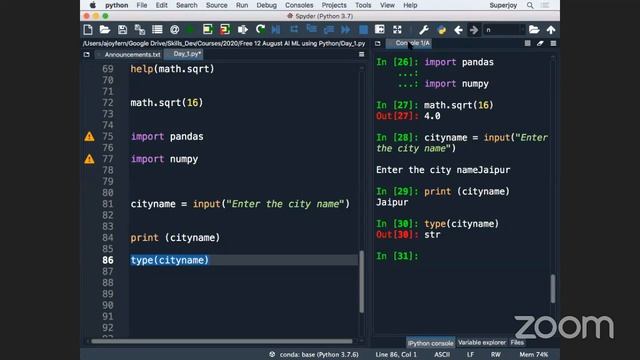The width and height of the screenshot is (640, 360).
Task: Click line number 81 in gutter
Action: [x=108, y=204]
